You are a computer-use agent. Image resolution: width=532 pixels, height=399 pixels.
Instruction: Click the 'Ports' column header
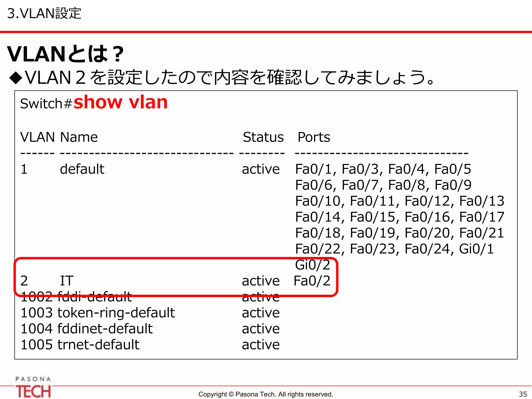coord(314,137)
